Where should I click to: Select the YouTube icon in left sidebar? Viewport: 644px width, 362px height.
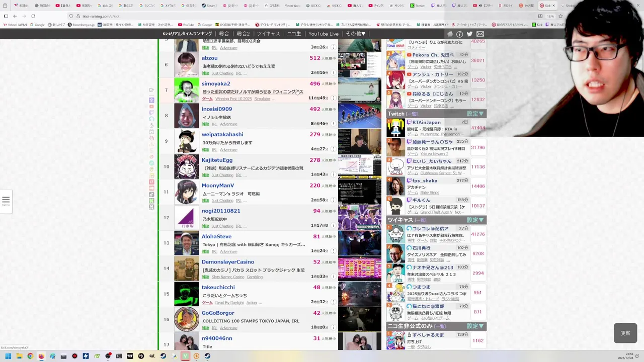[x=151, y=107]
